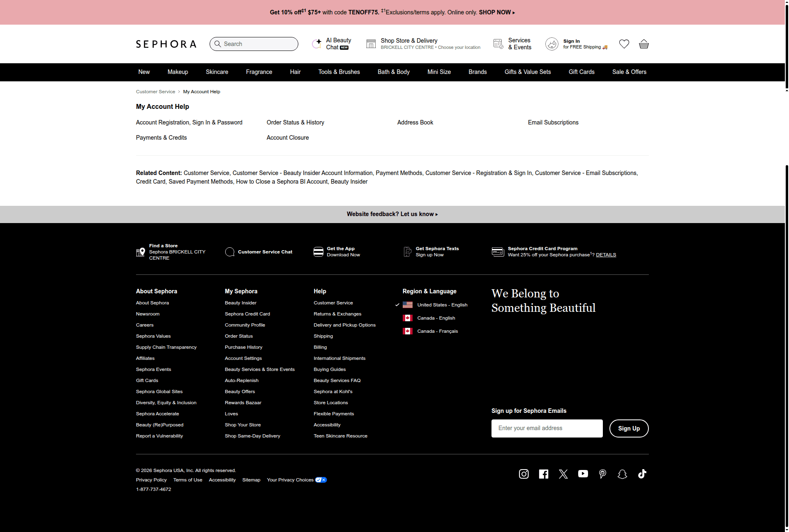Image resolution: width=789 pixels, height=532 pixels.
Task: Click the Services & Events calendar icon
Action: pos(498,44)
